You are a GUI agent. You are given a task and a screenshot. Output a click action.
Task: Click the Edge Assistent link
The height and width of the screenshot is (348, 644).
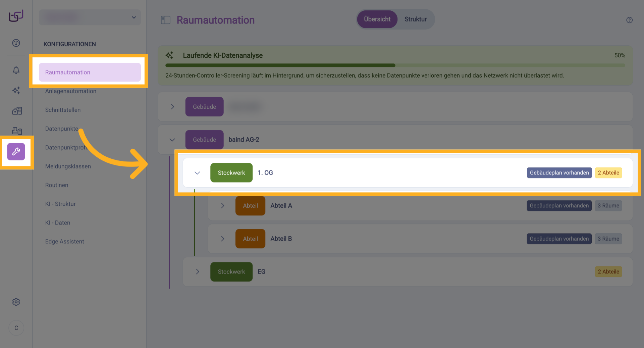[x=65, y=242]
